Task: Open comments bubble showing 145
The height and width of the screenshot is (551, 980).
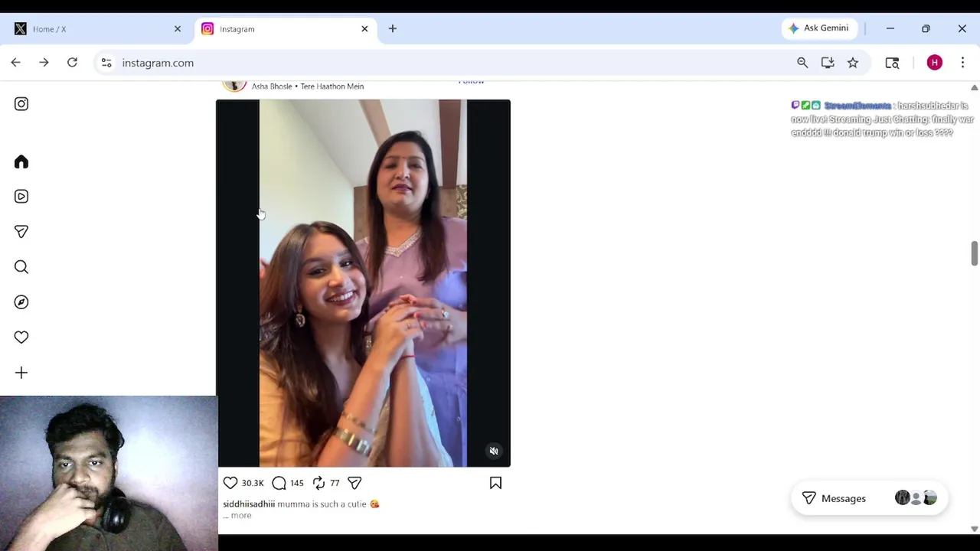Action: pyautogui.click(x=279, y=483)
